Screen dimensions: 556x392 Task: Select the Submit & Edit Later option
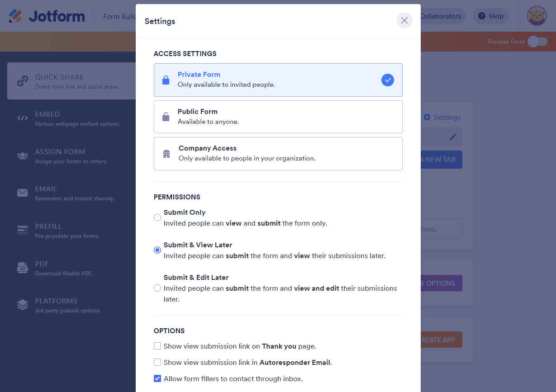tap(157, 288)
